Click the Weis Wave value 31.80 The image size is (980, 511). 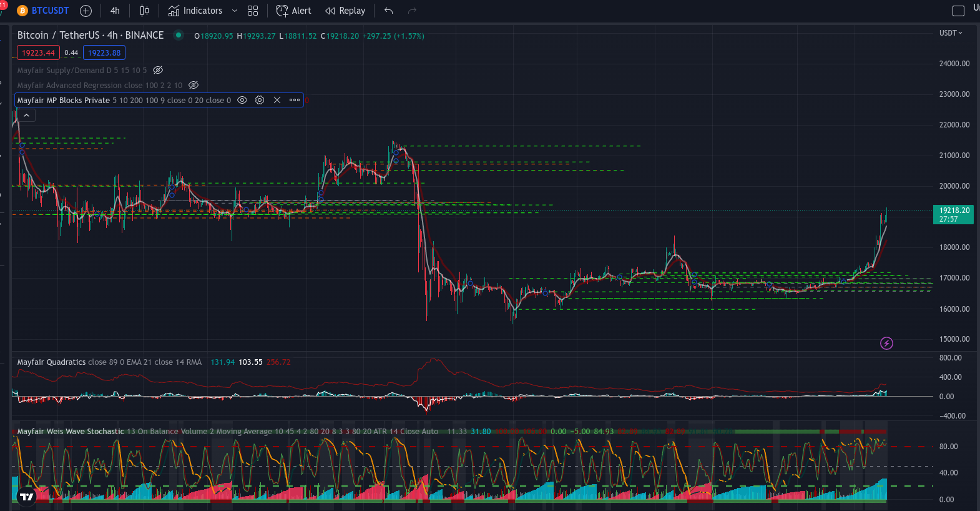pos(481,432)
